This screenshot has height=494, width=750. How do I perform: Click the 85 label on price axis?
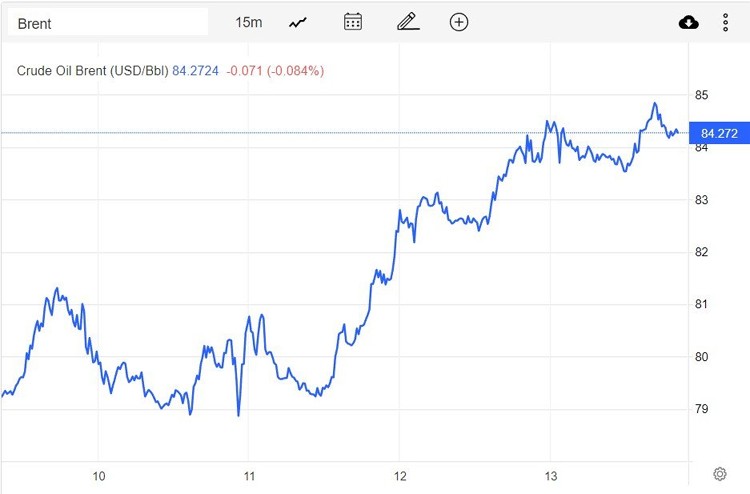[702, 95]
